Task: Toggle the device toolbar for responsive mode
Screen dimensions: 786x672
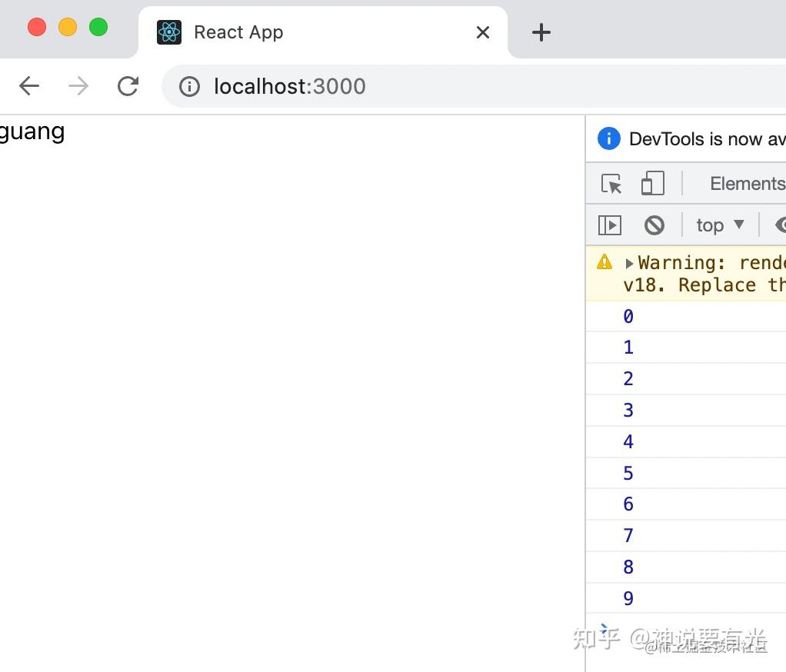Action: coord(652,184)
